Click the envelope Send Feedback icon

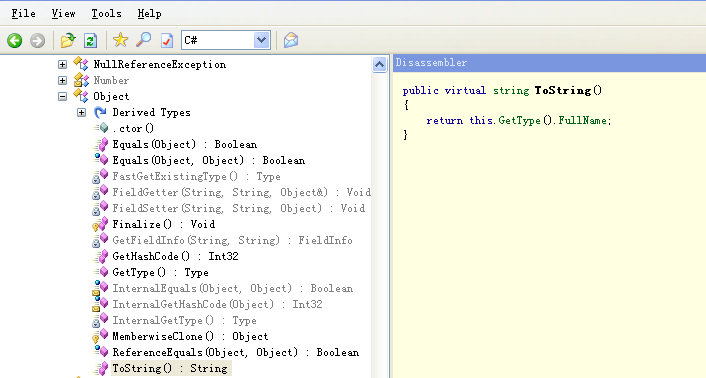(291, 40)
